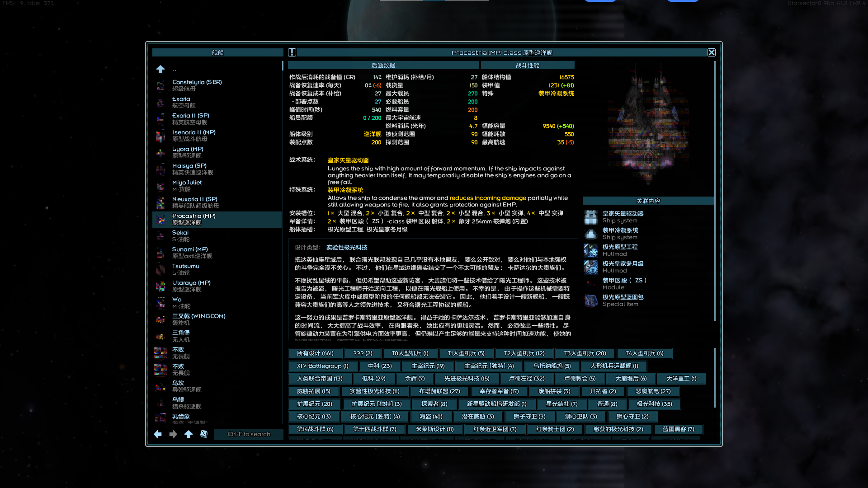Viewport: 868px width, 488px height.
Task: Click the forward arrow navigation icon
Action: pos(173,434)
